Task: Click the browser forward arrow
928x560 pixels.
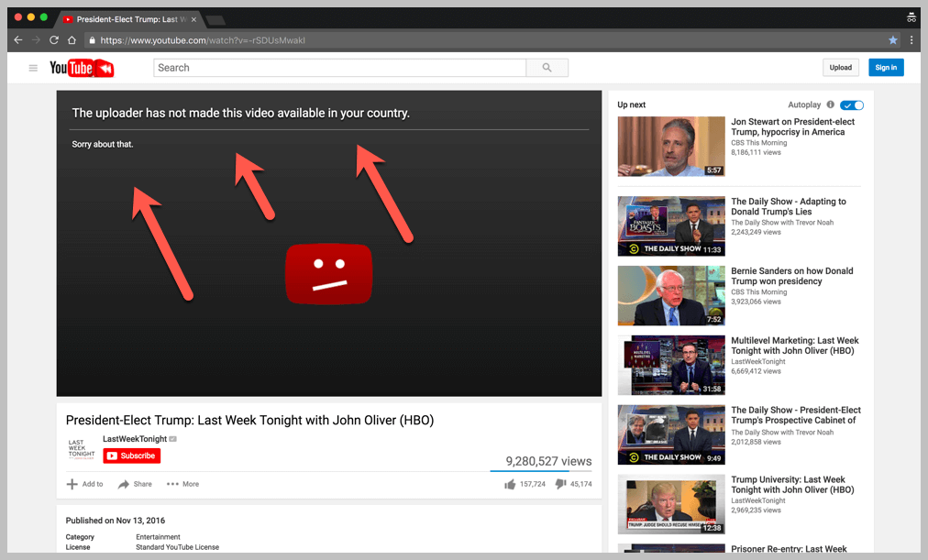Action: [36, 40]
